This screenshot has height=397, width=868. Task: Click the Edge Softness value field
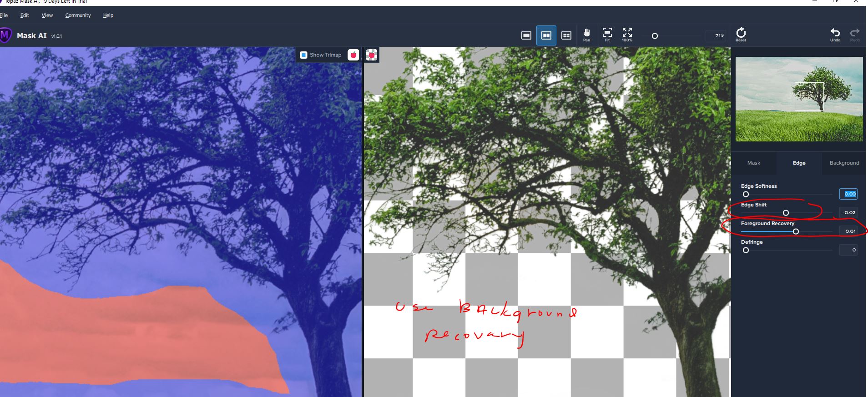point(848,194)
